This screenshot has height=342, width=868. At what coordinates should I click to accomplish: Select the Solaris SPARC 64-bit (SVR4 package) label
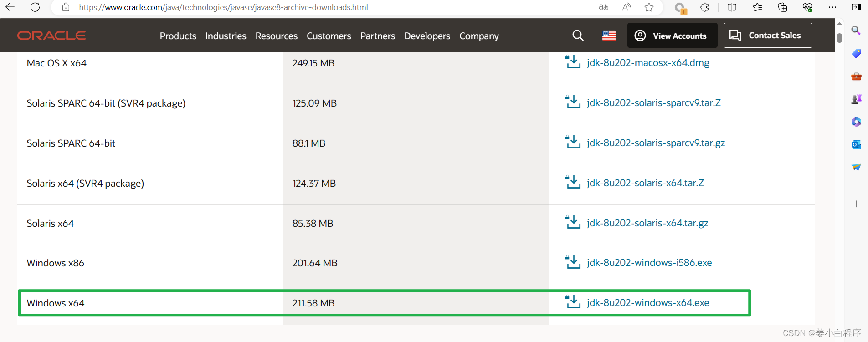tap(106, 103)
